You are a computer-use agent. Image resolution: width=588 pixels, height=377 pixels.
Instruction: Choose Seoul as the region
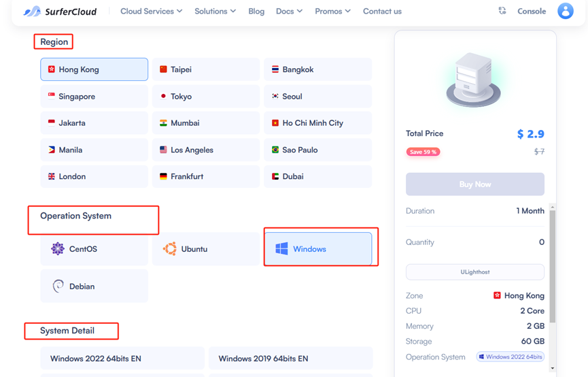[318, 97]
